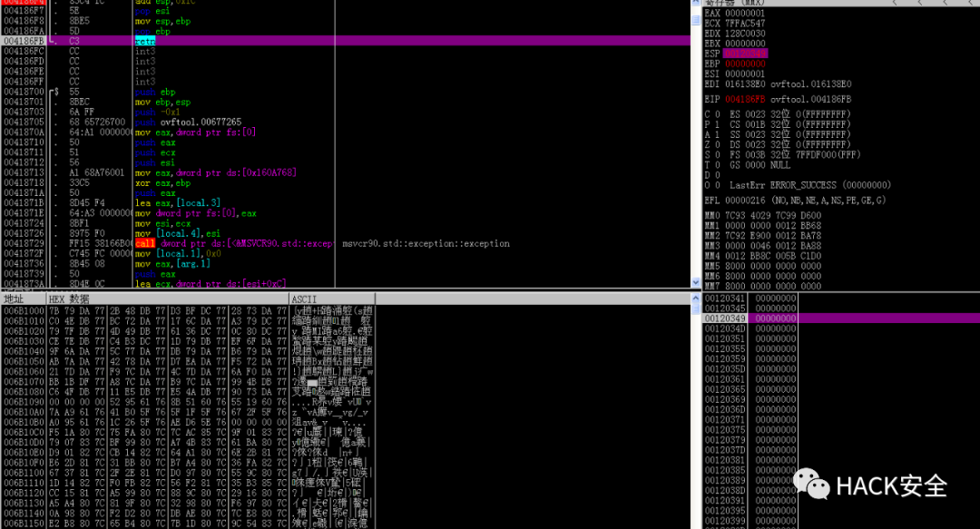Select the C carry flag bit
This screenshot has width=980, height=529.
(718, 114)
